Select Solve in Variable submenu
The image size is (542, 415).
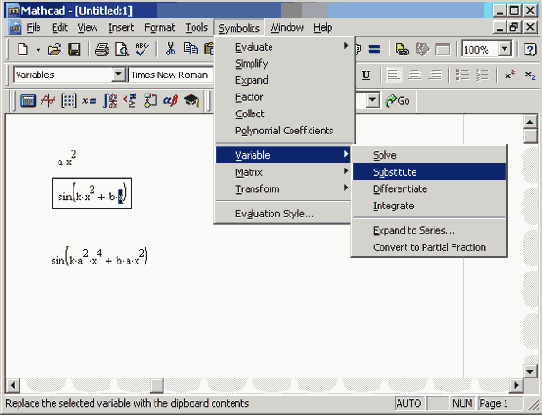point(429,155)
